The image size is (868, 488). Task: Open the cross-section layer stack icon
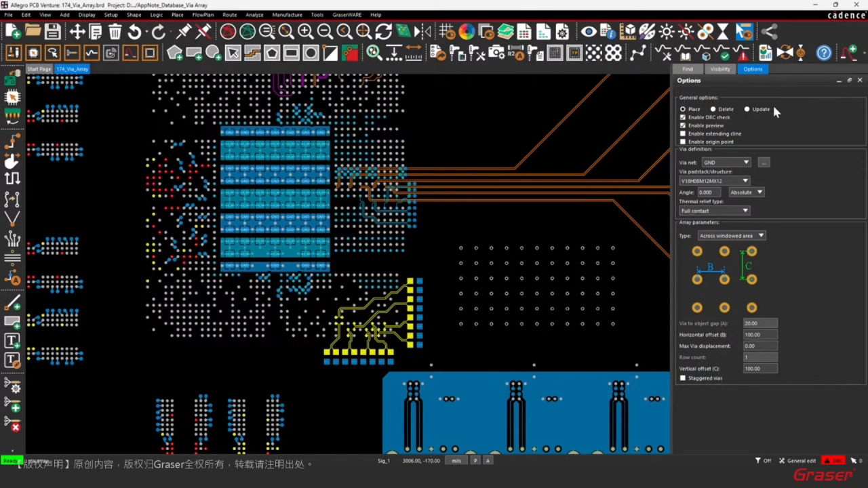[505, 31]
